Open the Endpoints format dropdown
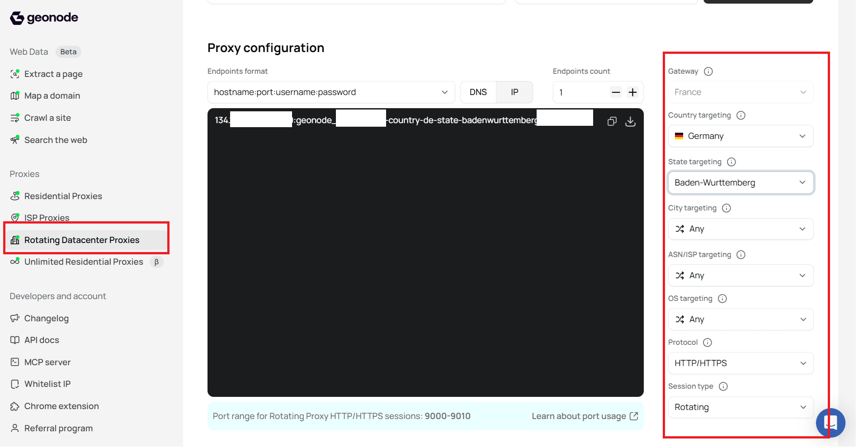 pos(331,92)
